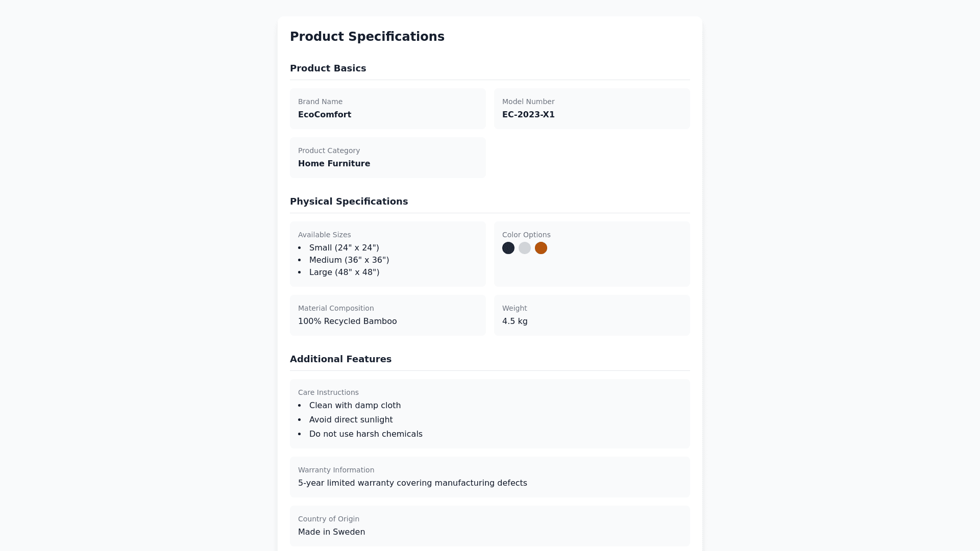Viewport: 980px width, 551px height.
Task: Select the 5-year limited warranty text
Action: 412,483
